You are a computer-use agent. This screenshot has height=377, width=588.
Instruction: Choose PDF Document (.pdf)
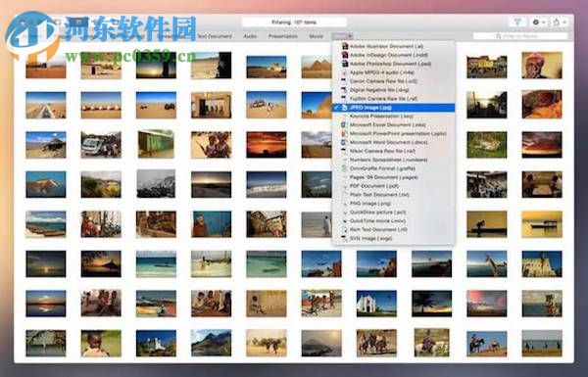(x=393, y=186)
